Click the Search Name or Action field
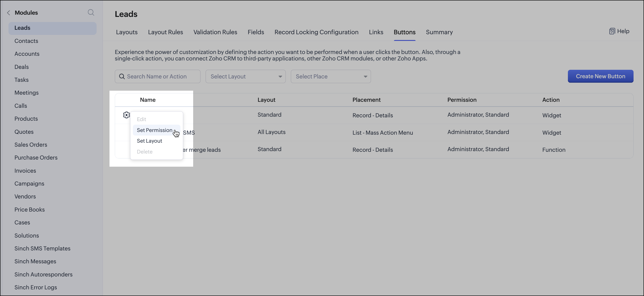The height and width of the screenshot is (296, 644). (158, 76)
